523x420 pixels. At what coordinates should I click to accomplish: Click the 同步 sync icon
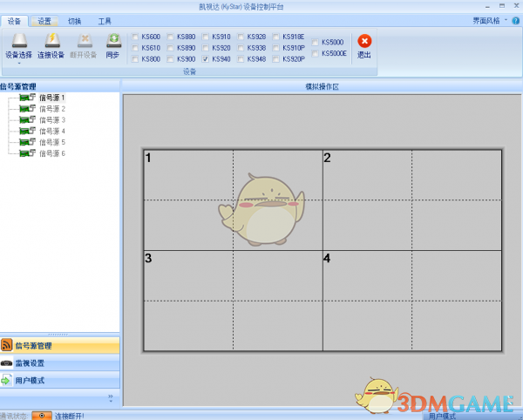click(x=112, y=40)
